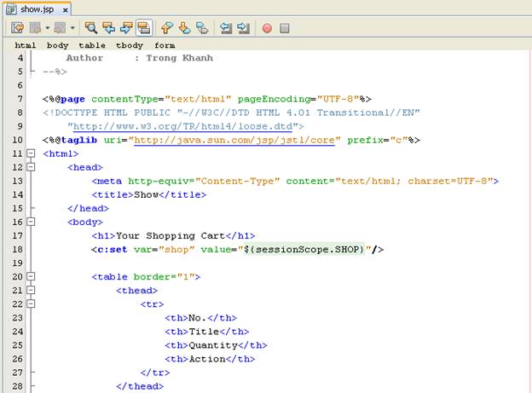Image resolution: width=532 pixels, height=393 pixels.
Task: Open the java.sun.com jstl core link
Action: tap(234, 140)
